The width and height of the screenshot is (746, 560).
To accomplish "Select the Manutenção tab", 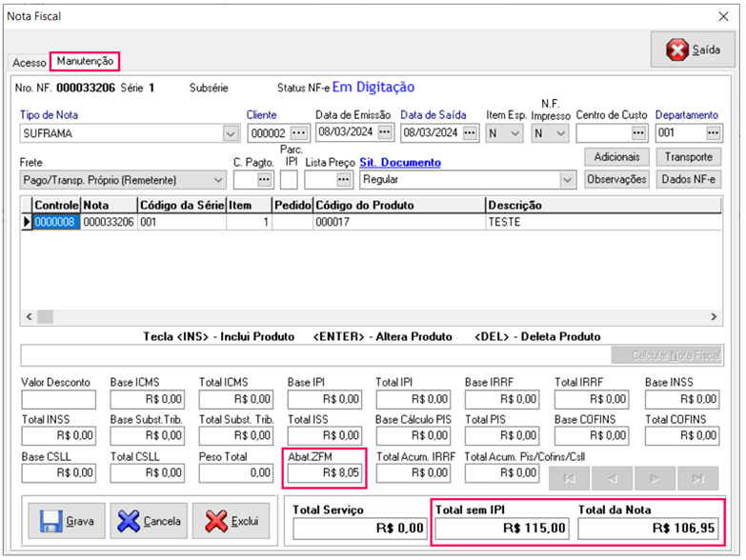I will click(x=85, y=61).
